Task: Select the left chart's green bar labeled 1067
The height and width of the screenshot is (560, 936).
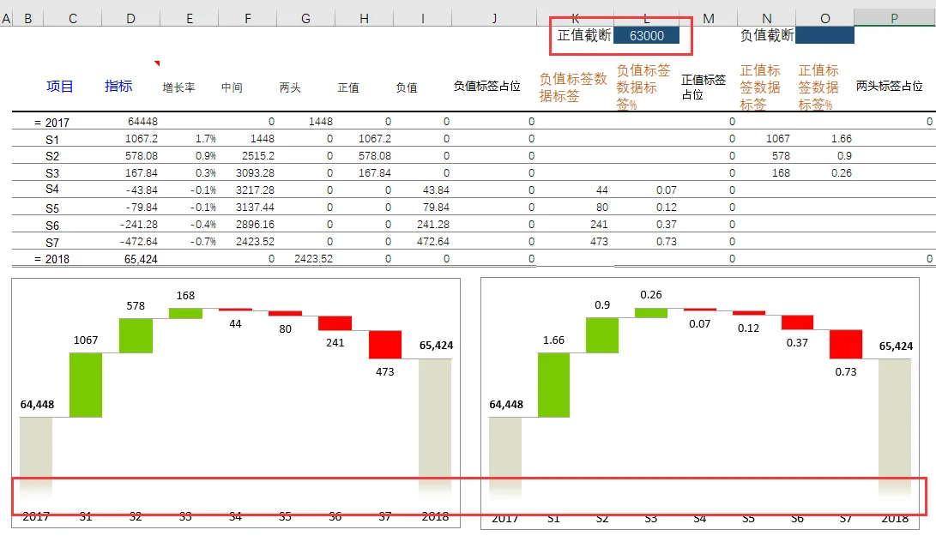Action: (x=86, y=385)
